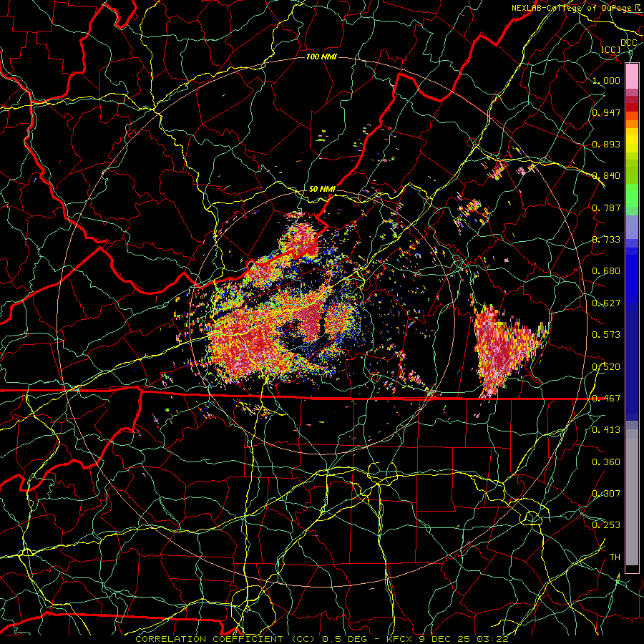Click the light pink swatch atop the color bar
Screen dimensions: 644x644
coord(632,76)
